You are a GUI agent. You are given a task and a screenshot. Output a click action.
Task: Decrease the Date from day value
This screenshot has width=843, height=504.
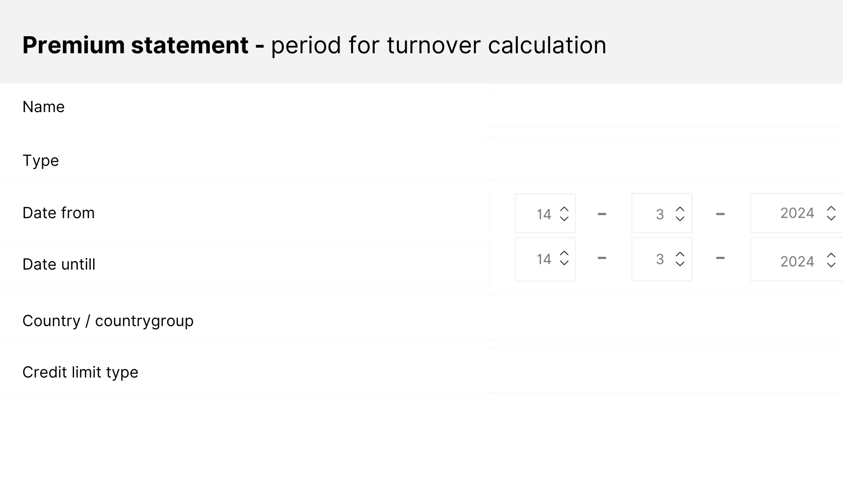click(x=564, y=219)
